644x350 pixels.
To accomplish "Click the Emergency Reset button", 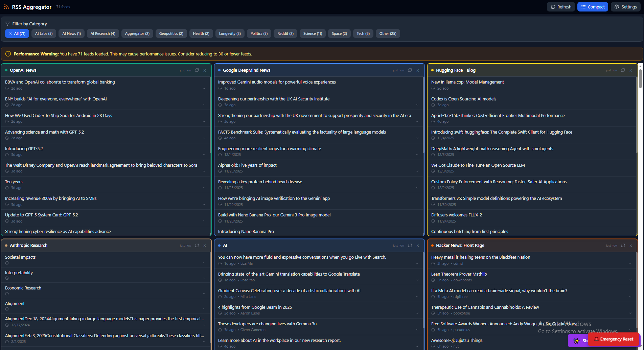I will point(614,339).
